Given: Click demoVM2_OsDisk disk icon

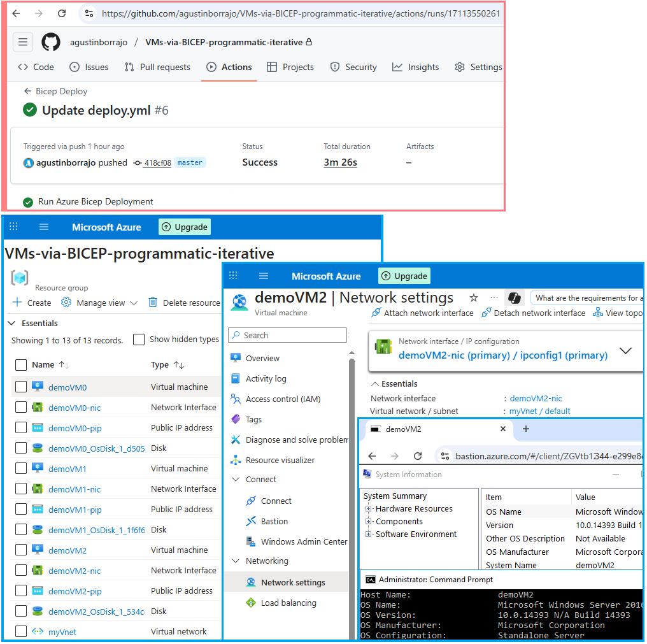Looking at the screenshot, I should point(38,611).
